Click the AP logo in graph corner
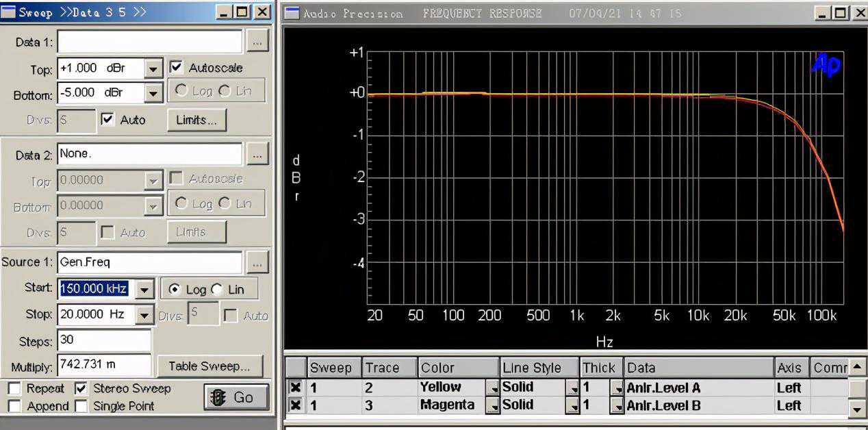868x430 pixels. tap(826, 65)
